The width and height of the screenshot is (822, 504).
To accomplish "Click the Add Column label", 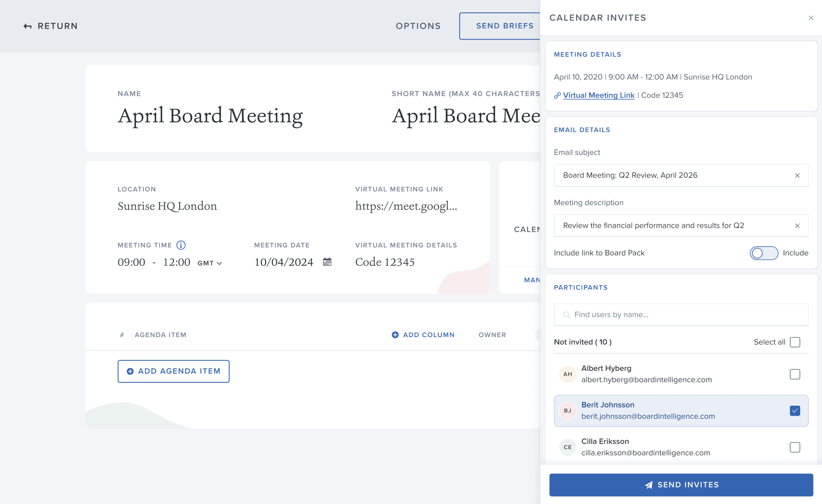I will 429,335.
